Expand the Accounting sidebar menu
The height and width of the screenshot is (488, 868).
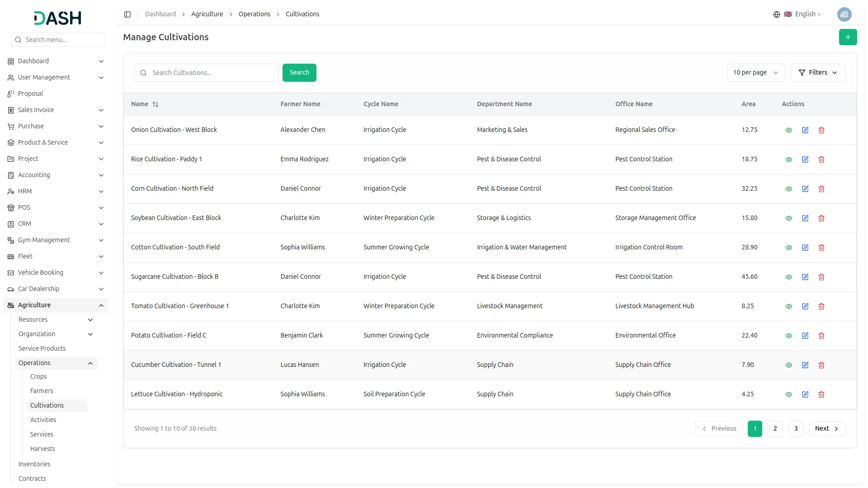coord(56,175)
